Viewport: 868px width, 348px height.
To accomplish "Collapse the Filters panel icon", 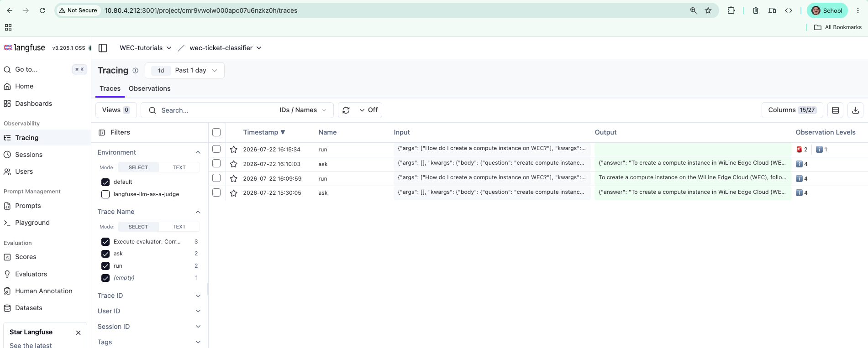I will (x=102, y=132).
